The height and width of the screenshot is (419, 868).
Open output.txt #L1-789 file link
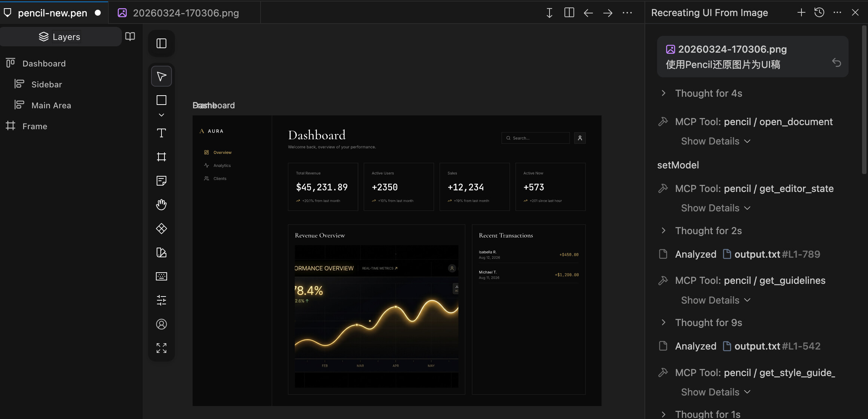pyautogui.click(x=772, y=254)
